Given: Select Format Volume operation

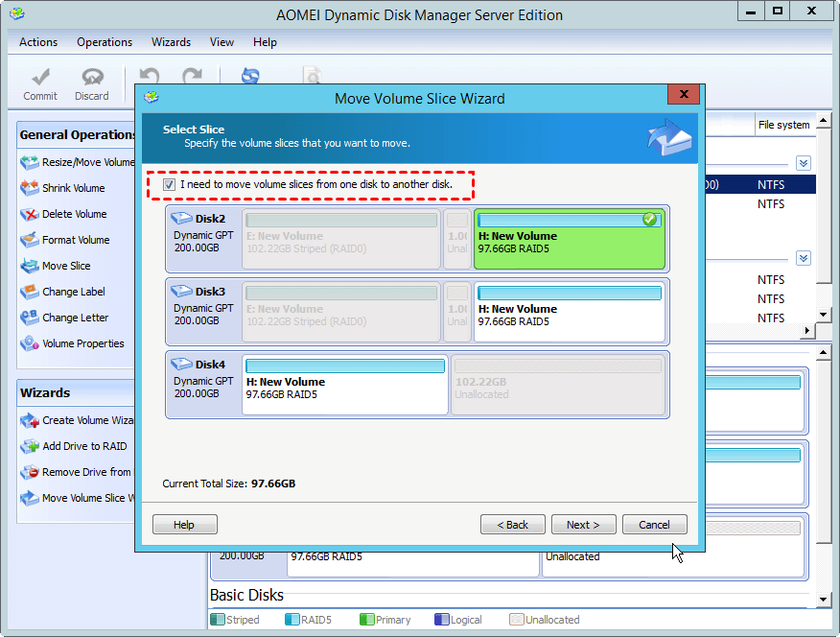Looking at the screenshot, I should click(x=65, y=240).
